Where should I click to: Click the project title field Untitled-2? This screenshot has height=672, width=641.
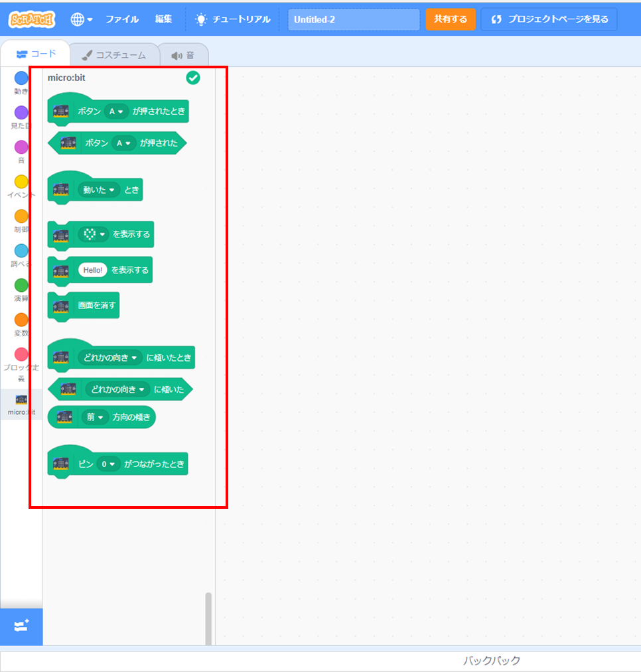[x=354, y=19]
